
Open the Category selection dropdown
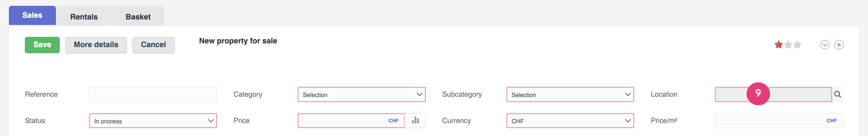tap(361, 94)
